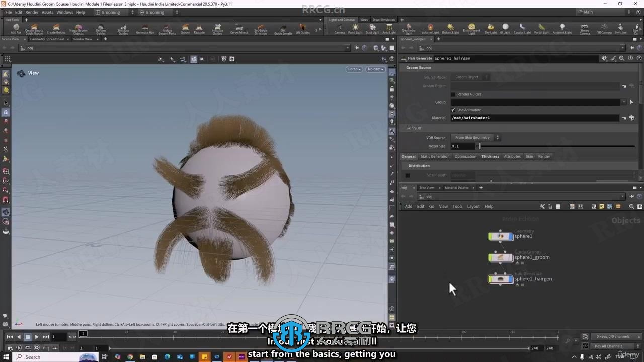The width and height of the screenshot is (644, 362).
Task: Open the parameter gear menu
Action: click(604, 58)
